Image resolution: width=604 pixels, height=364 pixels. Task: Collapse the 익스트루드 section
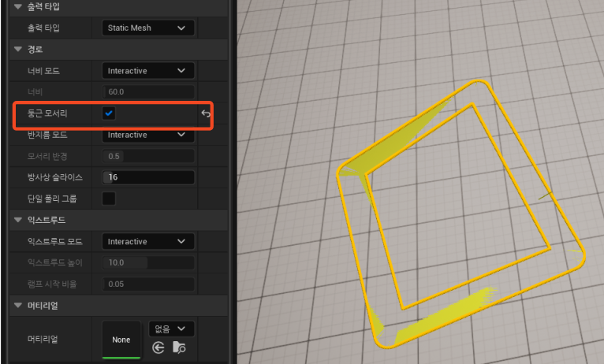17,220
